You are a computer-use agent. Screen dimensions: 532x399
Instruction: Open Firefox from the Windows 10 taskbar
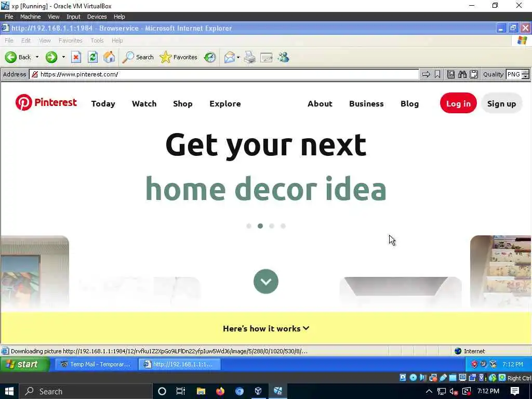(220, 391)
